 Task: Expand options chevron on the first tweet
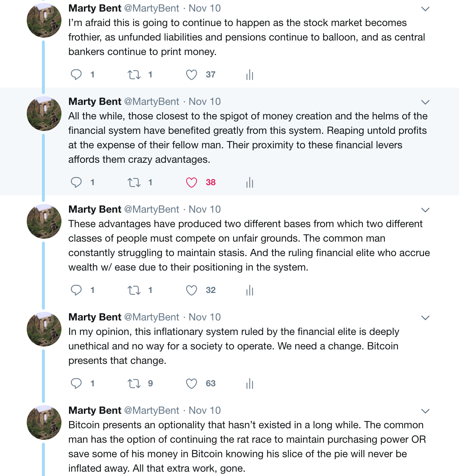pyautogui.click(x=425, y=9)
